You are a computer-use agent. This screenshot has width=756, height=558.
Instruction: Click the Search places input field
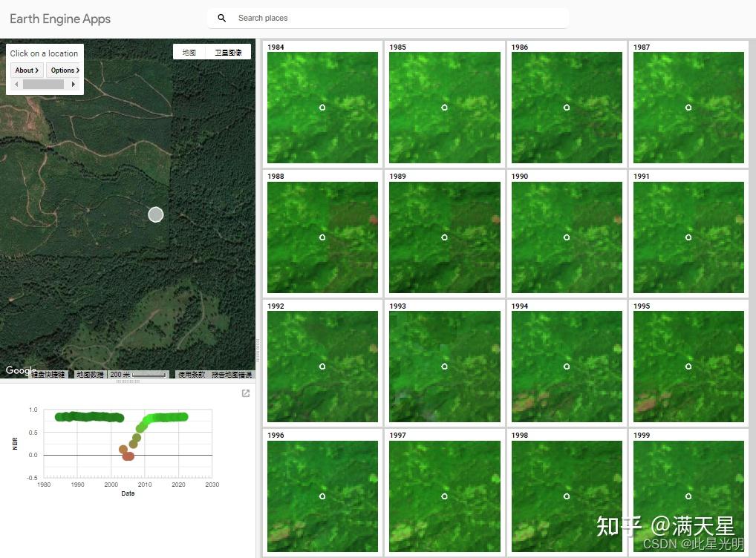tap(334, 18)
